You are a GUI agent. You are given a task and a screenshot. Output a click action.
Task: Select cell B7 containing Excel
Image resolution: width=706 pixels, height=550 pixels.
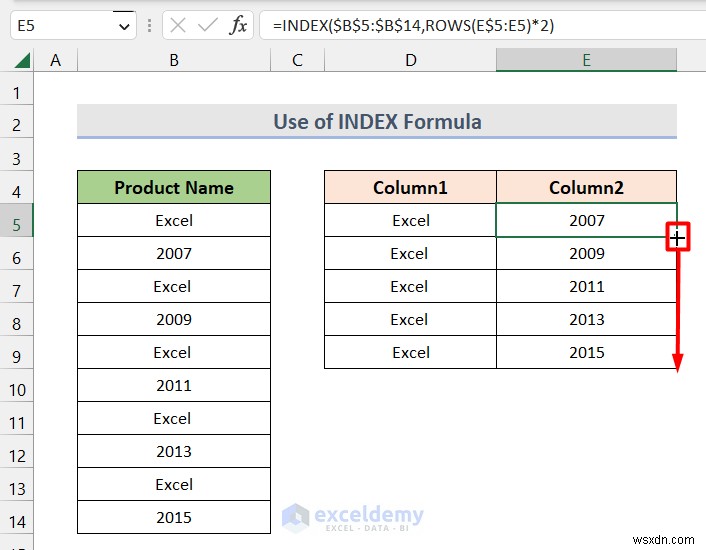point(174,286)
